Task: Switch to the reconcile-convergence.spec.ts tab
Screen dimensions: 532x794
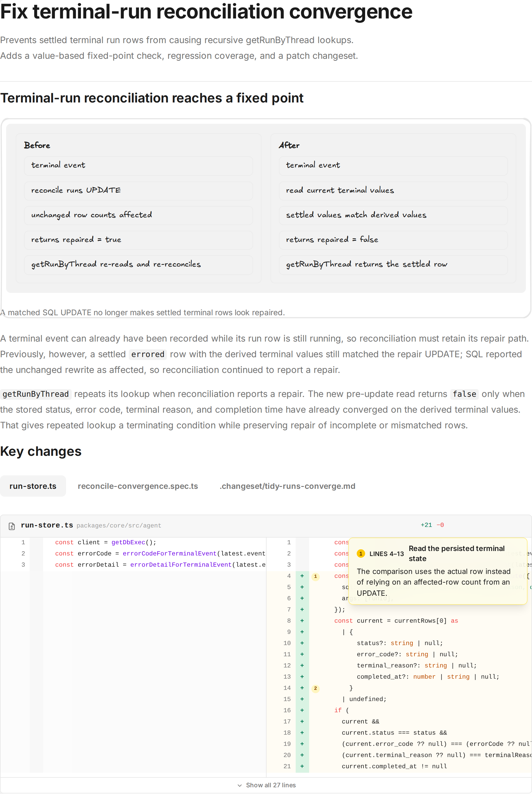Action: (138, 486)
